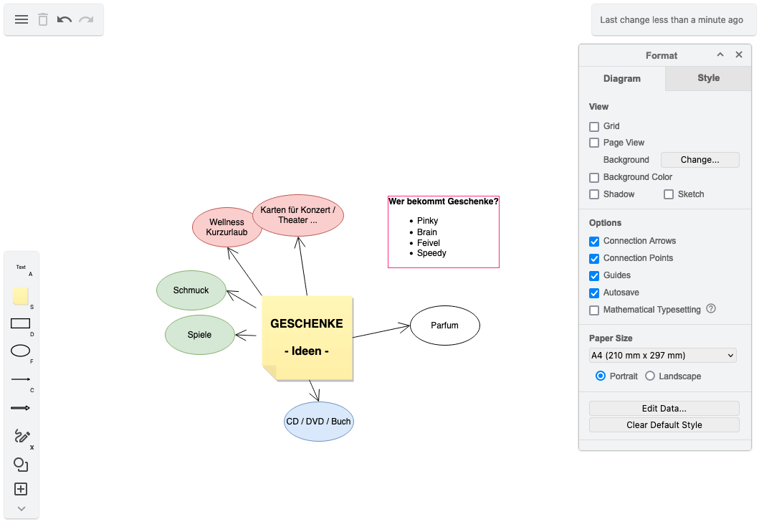Click the Edit Data button
Viewport: 759px width, 532px height.
(x=664, y=408)
